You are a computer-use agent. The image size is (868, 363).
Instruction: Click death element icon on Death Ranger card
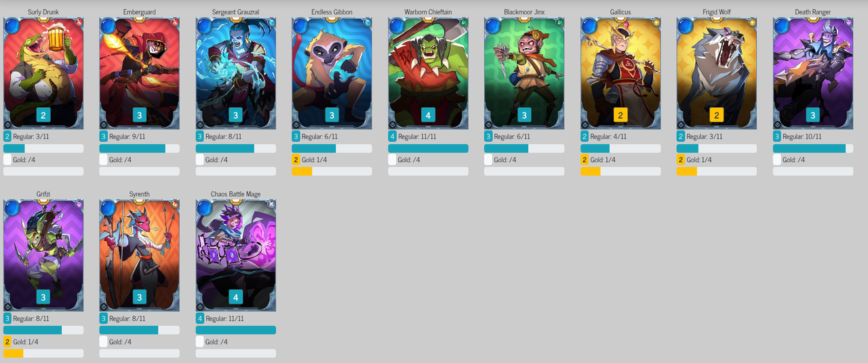(849, 22)
